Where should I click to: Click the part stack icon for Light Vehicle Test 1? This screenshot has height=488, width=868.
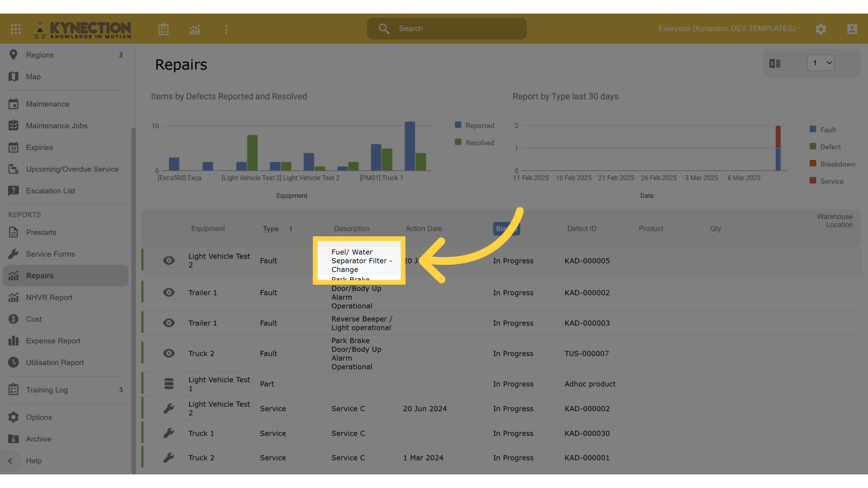click(x=169, y=384)
